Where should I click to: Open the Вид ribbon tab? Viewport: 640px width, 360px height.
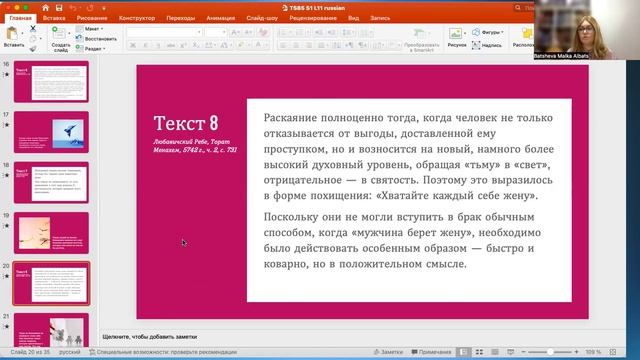pos(353,18)
